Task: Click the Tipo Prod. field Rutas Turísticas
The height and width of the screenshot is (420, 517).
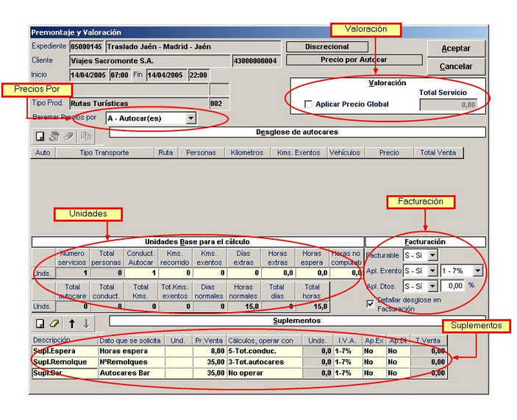Action: coord(139,104)
